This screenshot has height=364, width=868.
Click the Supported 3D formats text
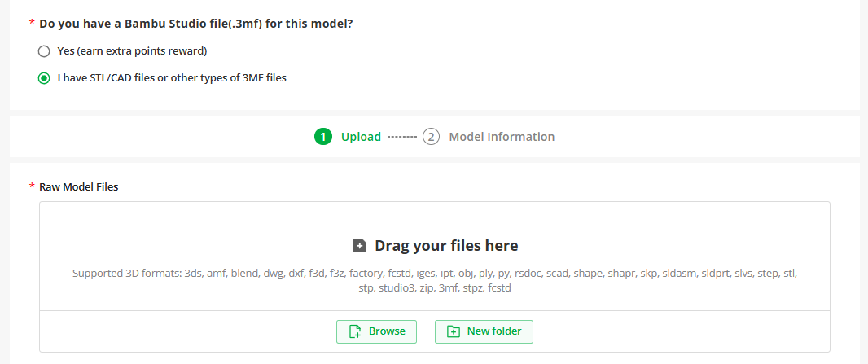435,281
